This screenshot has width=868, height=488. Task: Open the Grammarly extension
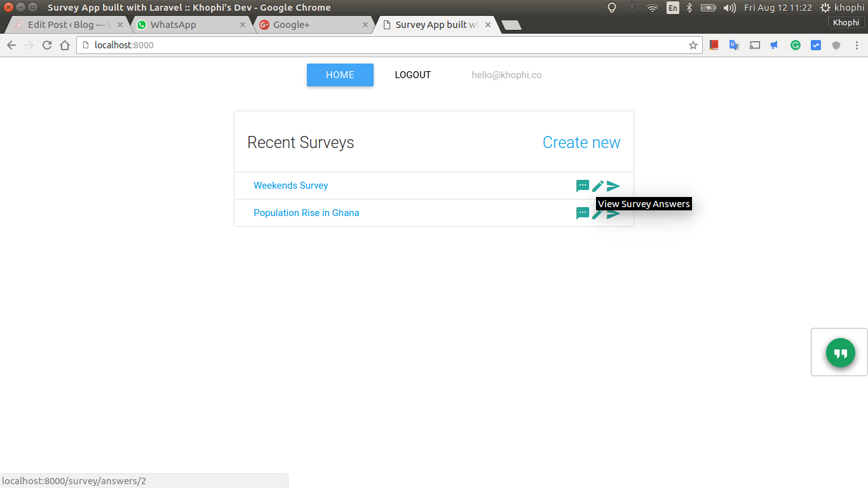pyautogui.click(x=796, y=45)
